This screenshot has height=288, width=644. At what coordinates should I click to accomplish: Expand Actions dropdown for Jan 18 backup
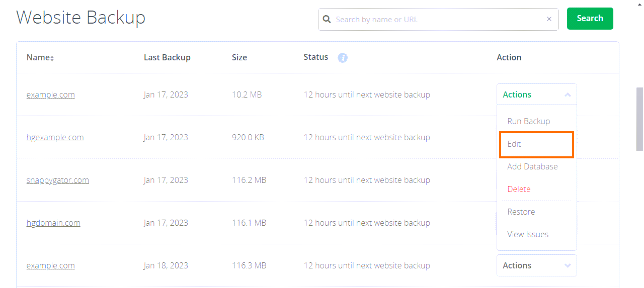point(536,265)
